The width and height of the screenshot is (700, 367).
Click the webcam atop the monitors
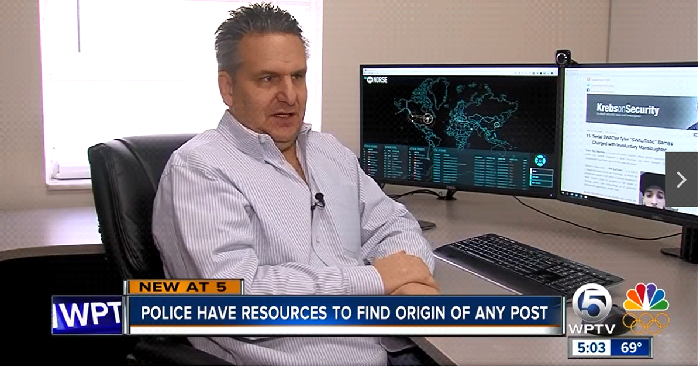click(563, 58)
